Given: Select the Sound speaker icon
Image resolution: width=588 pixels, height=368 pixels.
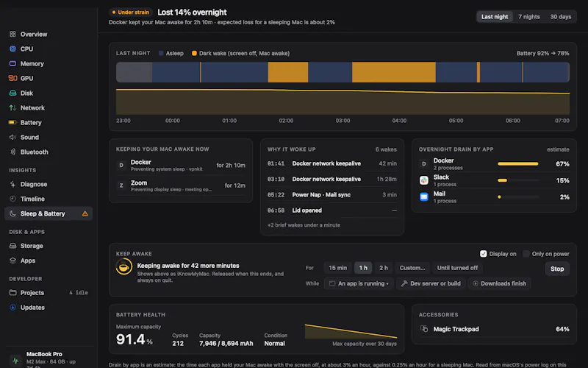Looking at the screenshot, I should (12, 137).
